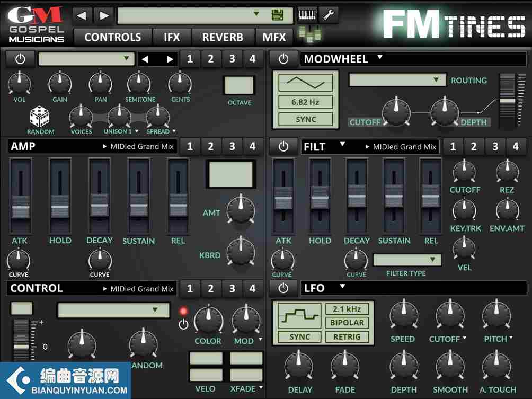Image resolution: width=532 pixels, height=399 pixels.
Task: Switch to the IFX tab
Action: 172,37
